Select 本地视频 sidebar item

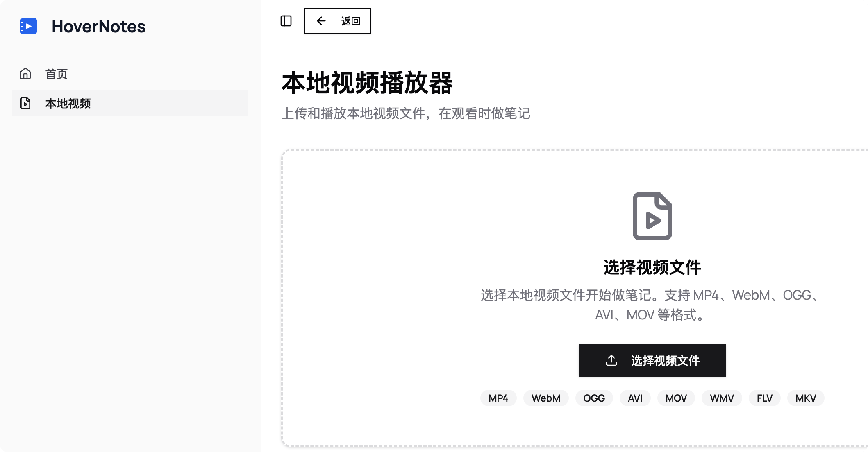[x=68, y=104]
